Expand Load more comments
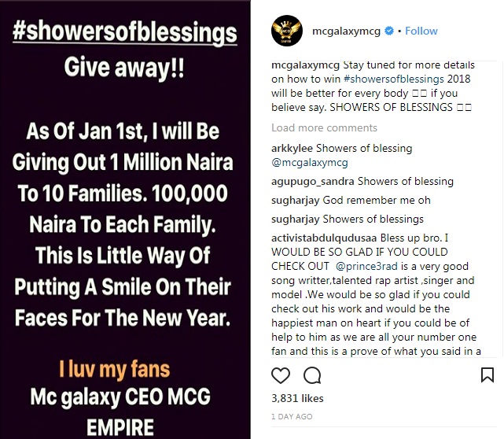504x439 pixels. (324, 127)
